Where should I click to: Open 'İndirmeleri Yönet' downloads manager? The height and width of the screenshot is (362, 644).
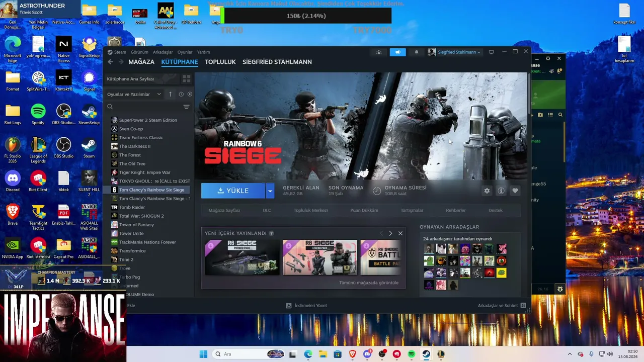306,306
